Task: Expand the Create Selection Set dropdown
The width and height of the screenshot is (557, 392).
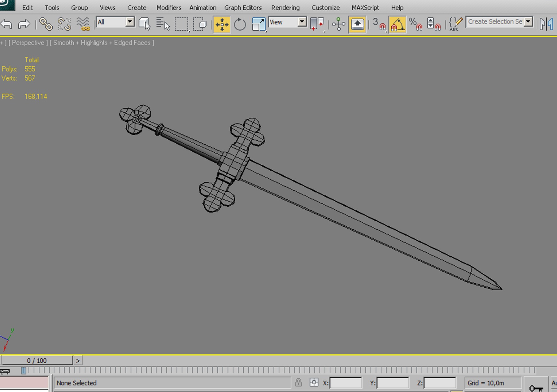Action: click(528, 22)
